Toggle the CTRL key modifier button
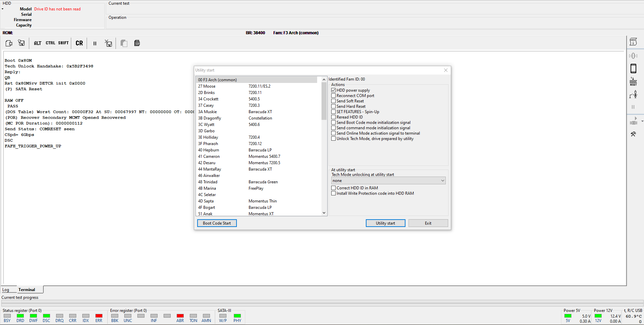 [50, 43]
